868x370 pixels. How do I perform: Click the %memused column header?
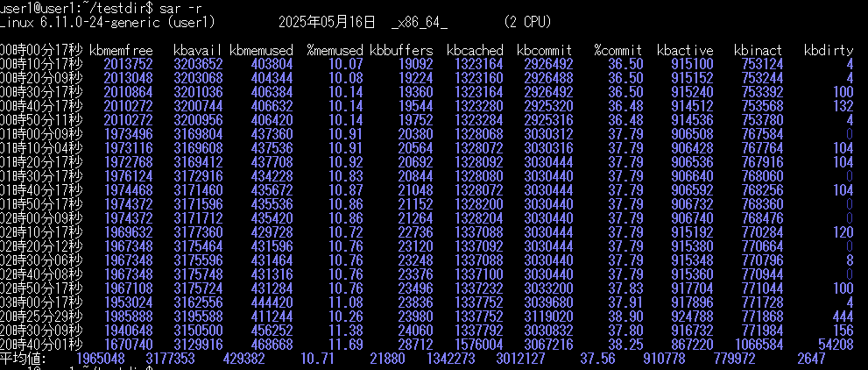335,51
